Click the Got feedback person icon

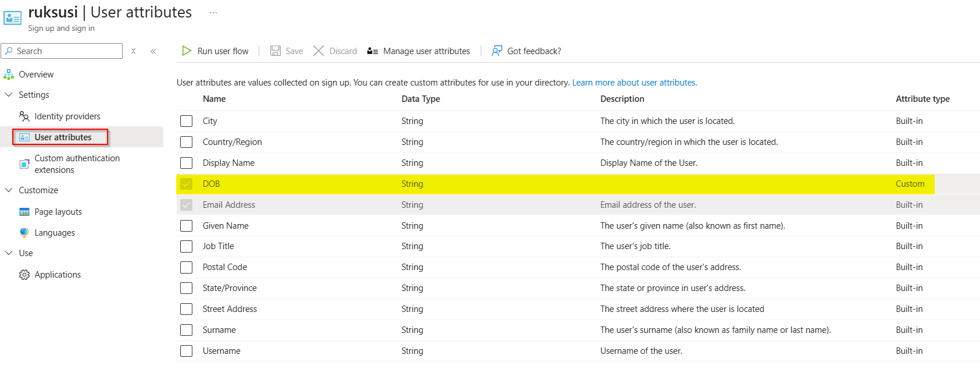497,51
